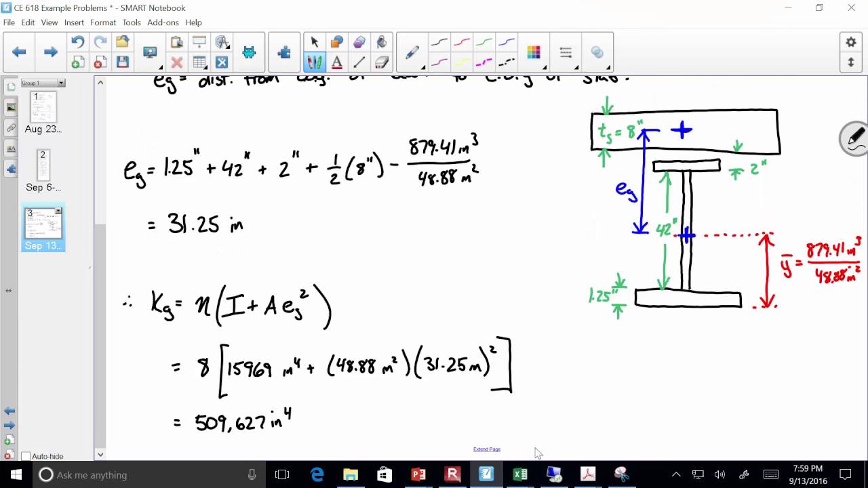Image resolution: width=868 pixels, height=488 pixels.
Task: Switch to Page Sorter sidebar tab
Action: [11, 87]
